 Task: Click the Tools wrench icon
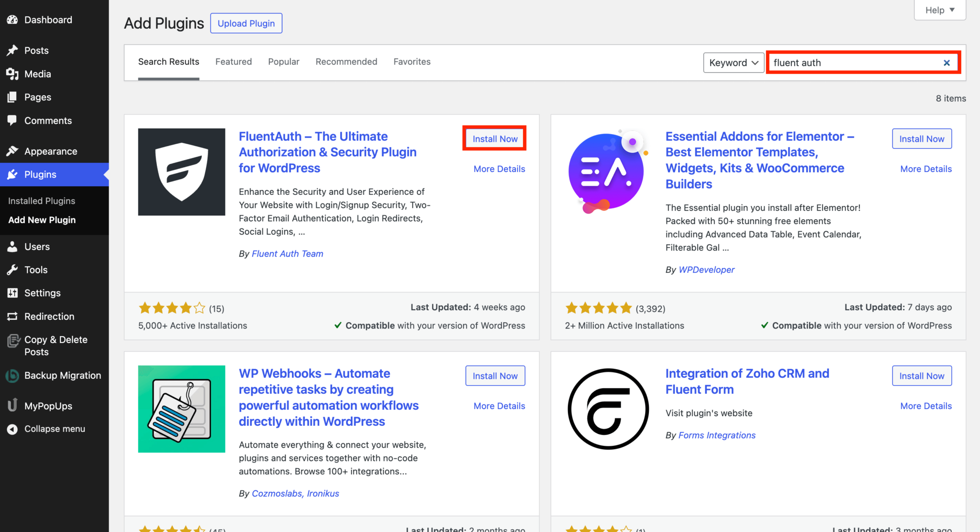tap(12, 270)
